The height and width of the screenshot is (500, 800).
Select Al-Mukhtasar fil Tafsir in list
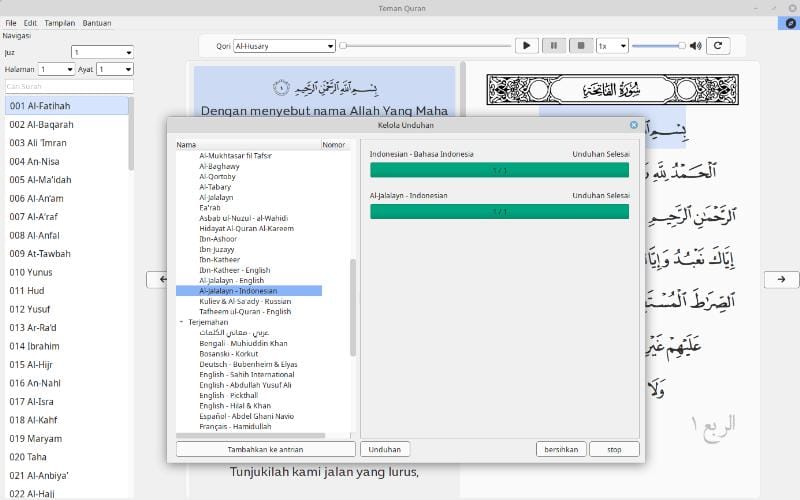pos(235,156)
